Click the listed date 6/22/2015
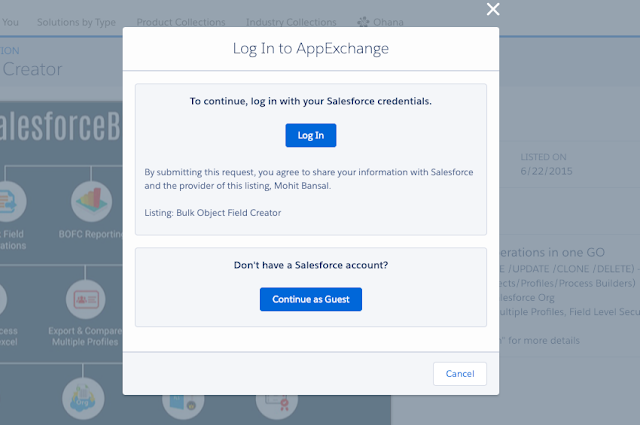This screenshot has width=640, height=425. tap(546, 171)
